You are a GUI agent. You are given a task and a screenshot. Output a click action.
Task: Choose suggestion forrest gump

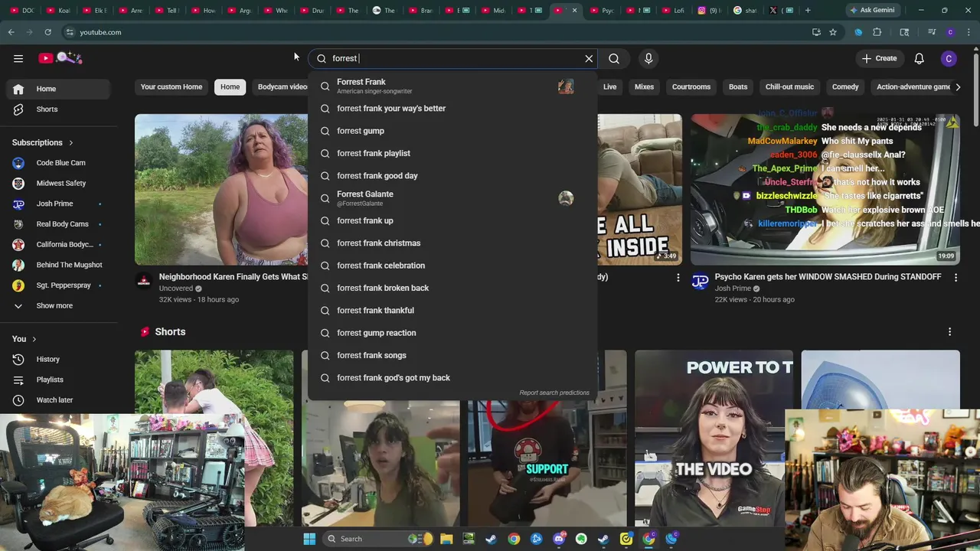452,131
